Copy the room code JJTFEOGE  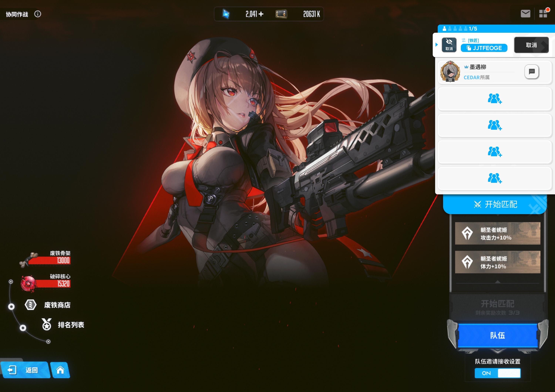click(484, 48)
